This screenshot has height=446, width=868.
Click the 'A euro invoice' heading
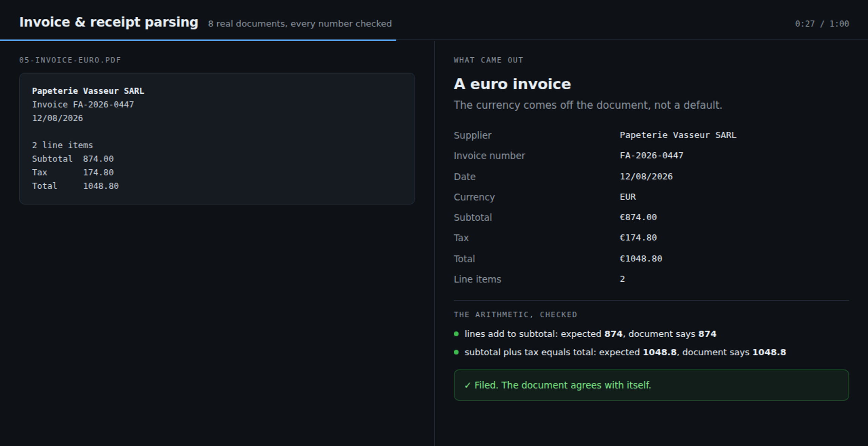(512, 84)
